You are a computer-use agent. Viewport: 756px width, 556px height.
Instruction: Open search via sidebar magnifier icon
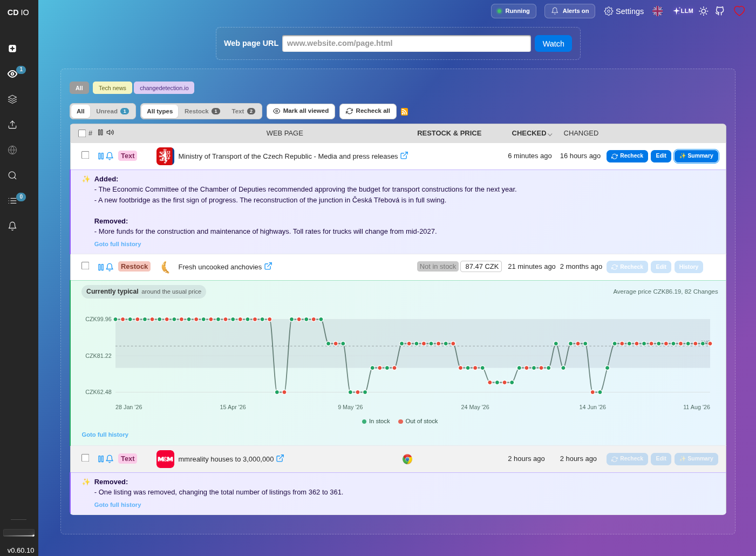12,175
